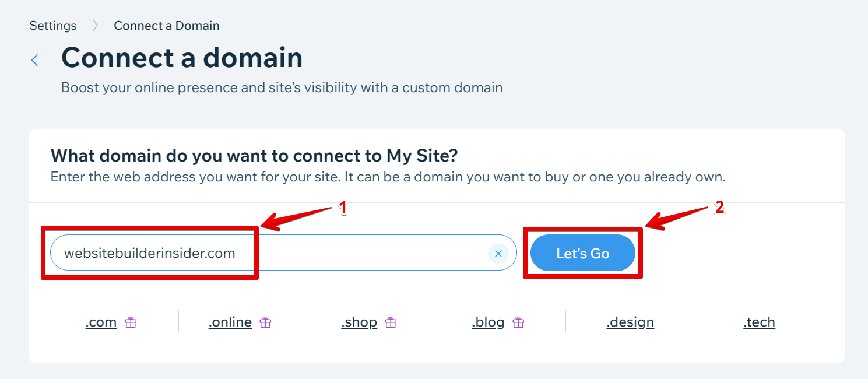868x379 pixels.
Task: Clear the domain input with the X icon
Action: [x=498, y=254]
